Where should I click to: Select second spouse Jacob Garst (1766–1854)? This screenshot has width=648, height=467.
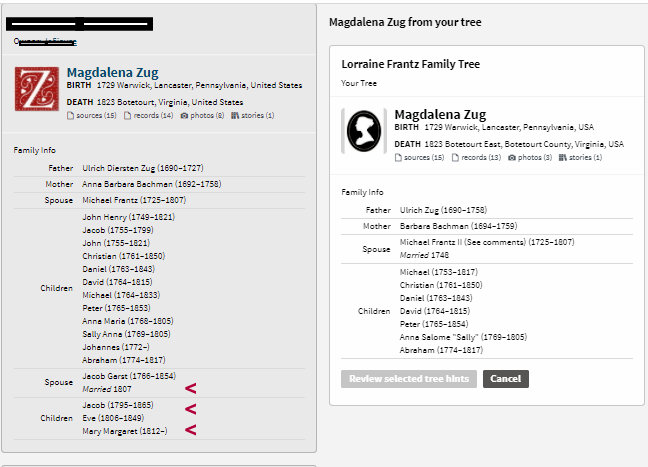tap(128, 375)
